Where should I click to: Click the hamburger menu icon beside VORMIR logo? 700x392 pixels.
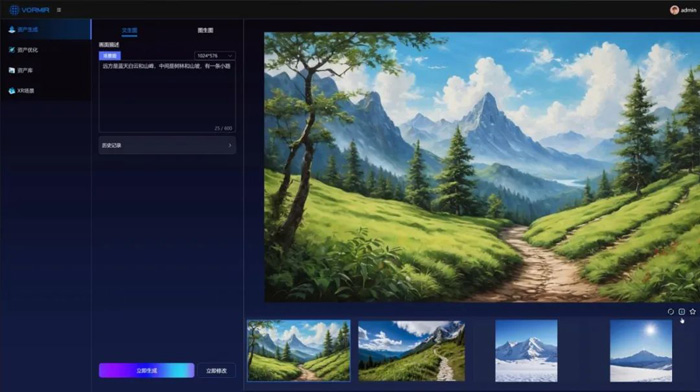59,10
